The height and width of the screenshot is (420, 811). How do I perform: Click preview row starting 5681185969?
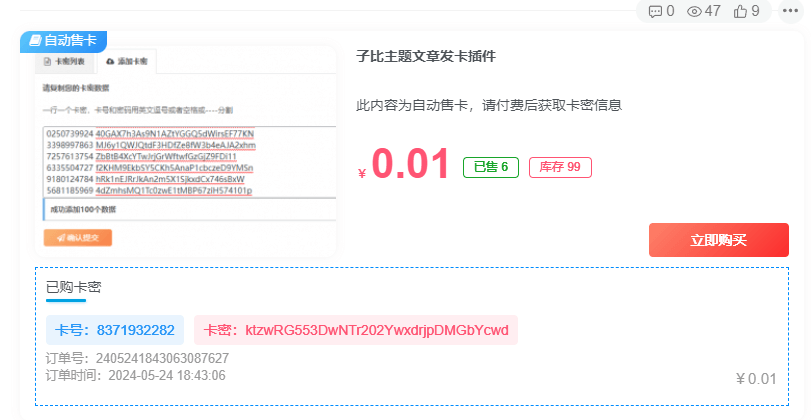pyautogui.click(x=149, y=190)
